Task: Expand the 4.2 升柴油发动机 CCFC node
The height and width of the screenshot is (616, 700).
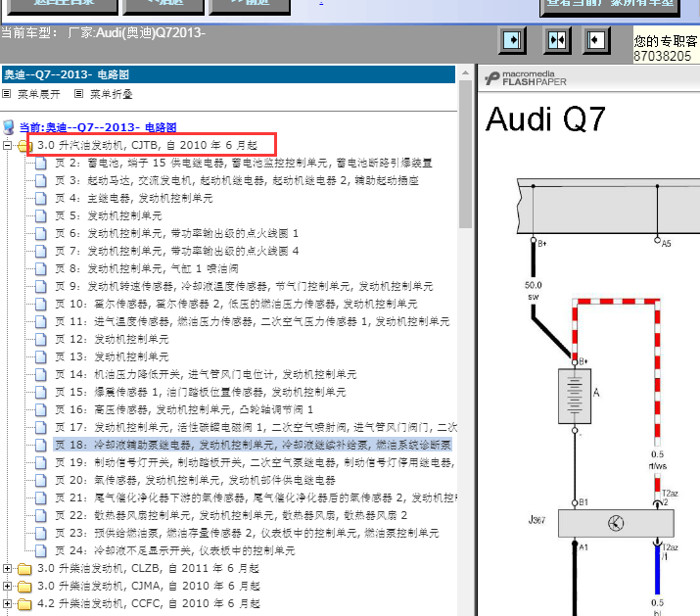Action: pos(7,603)
